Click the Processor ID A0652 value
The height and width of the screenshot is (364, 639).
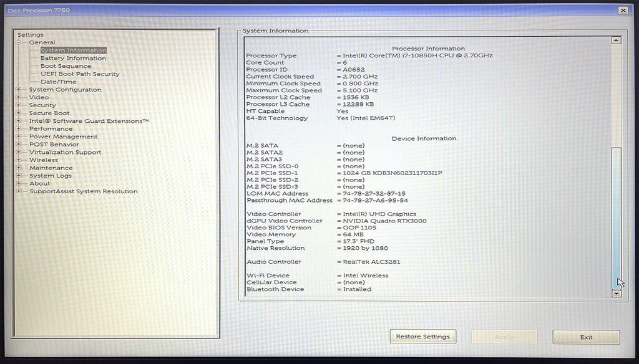pos(354,70)
